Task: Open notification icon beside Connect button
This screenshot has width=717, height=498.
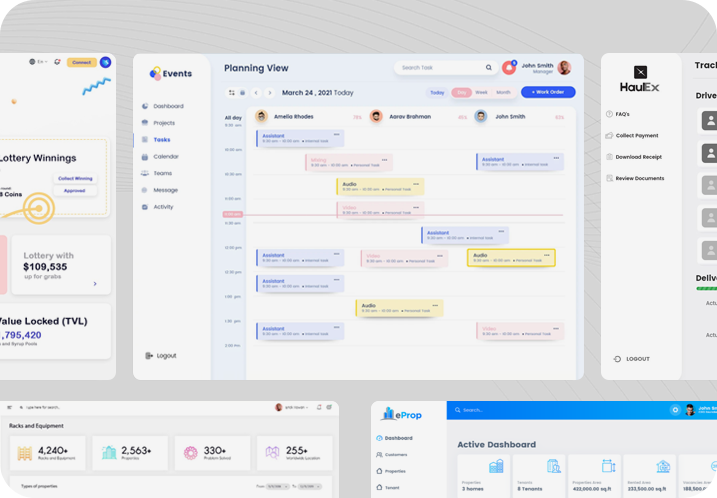Action: (x=57, y=62)
